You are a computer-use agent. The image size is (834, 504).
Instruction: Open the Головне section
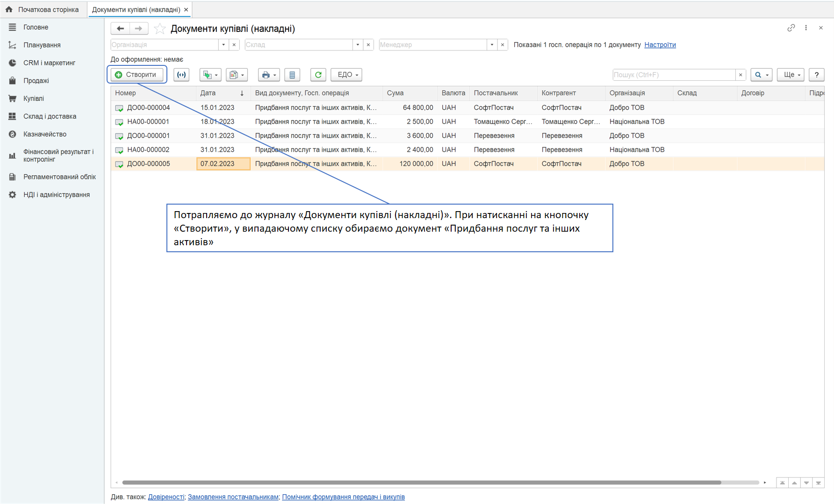36,27
